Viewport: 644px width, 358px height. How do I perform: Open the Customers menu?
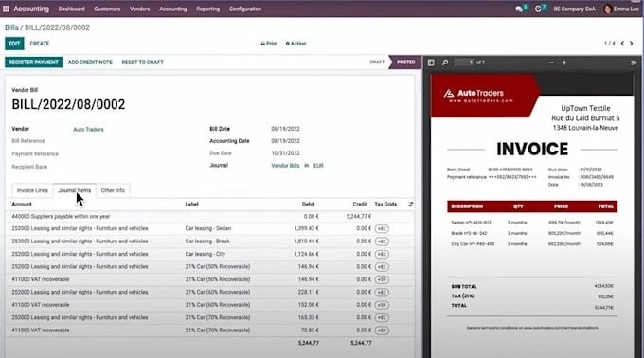(x=107, y=9)
